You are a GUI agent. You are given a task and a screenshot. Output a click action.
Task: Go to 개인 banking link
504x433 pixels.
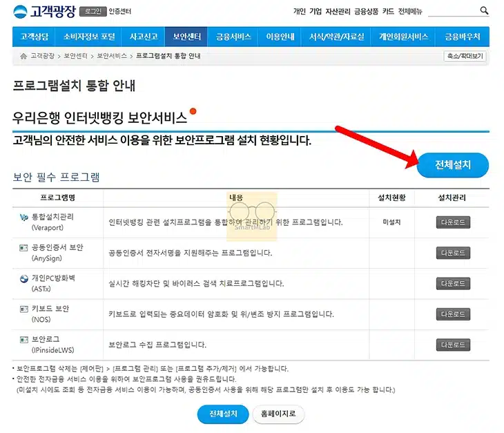click(299, 12)
